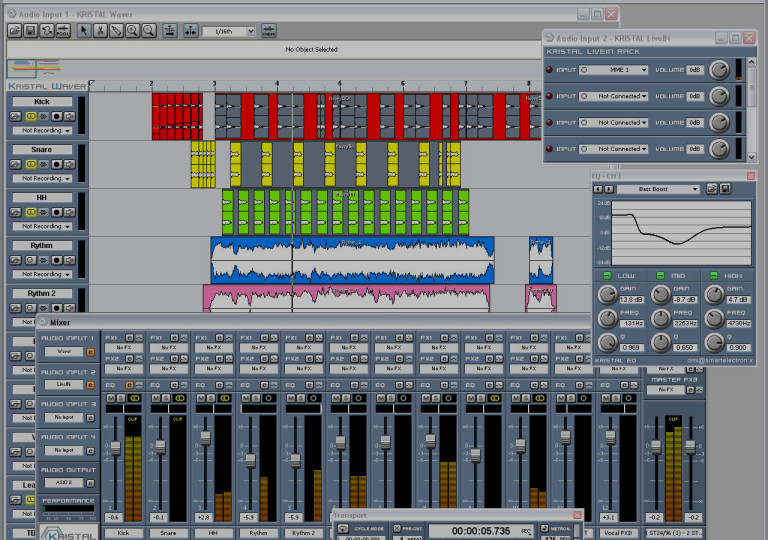
Task: Toggle stereo link on the HH mixer channel
Action: (225, 398)
